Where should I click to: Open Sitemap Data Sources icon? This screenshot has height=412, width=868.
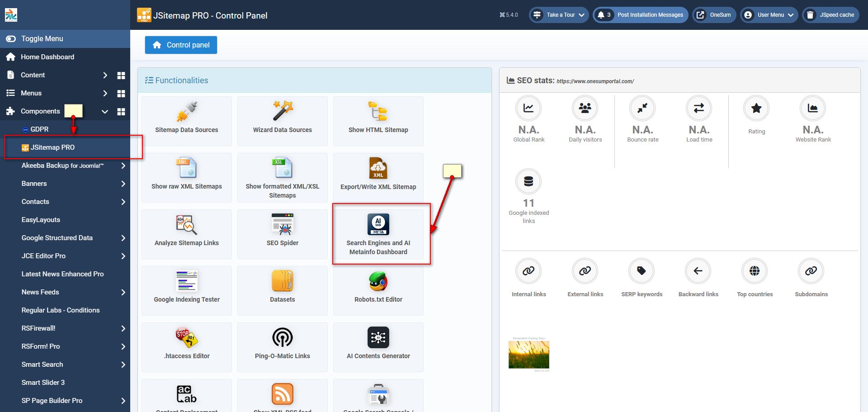click(187, 112)
